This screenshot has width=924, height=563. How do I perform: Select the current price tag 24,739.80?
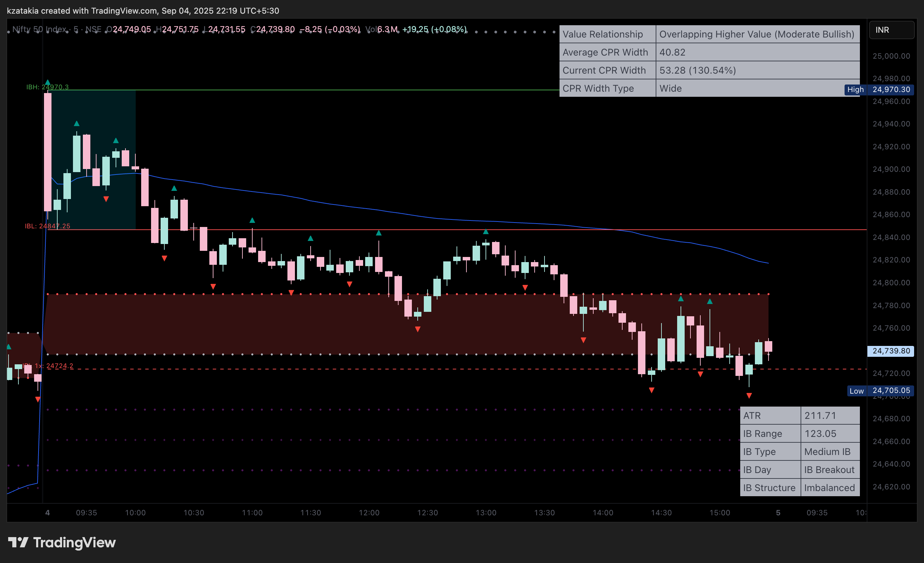pyautogui.click(x=891, y=351)
